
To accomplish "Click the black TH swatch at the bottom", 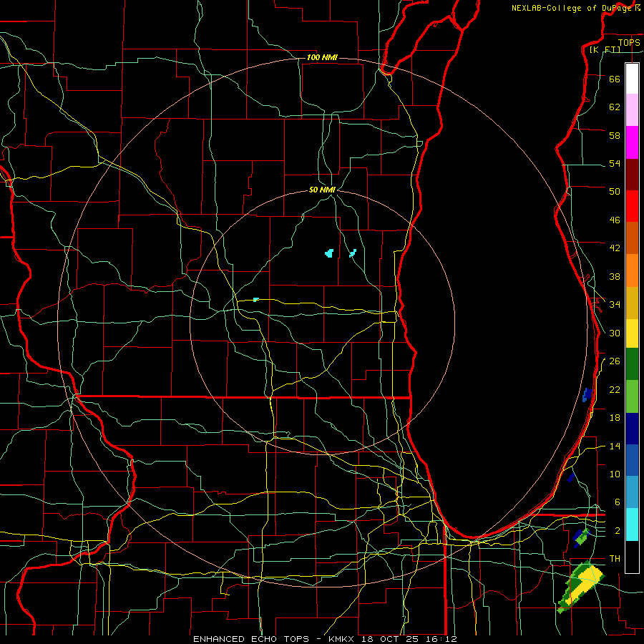I will 632,557.
